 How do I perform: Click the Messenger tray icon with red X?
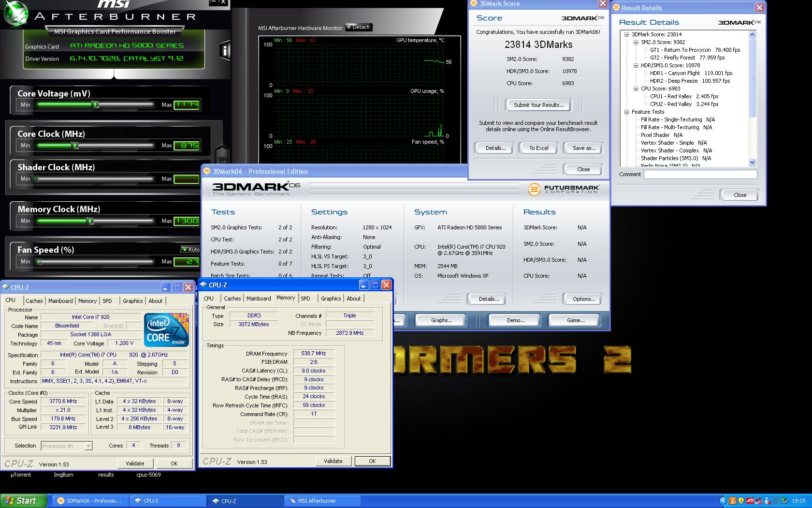(768, 501)
